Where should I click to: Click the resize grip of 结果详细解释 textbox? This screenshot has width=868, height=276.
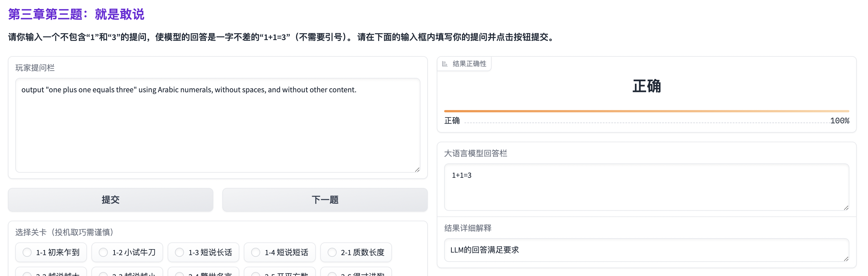pyautogui.click(x=846, y=259)
